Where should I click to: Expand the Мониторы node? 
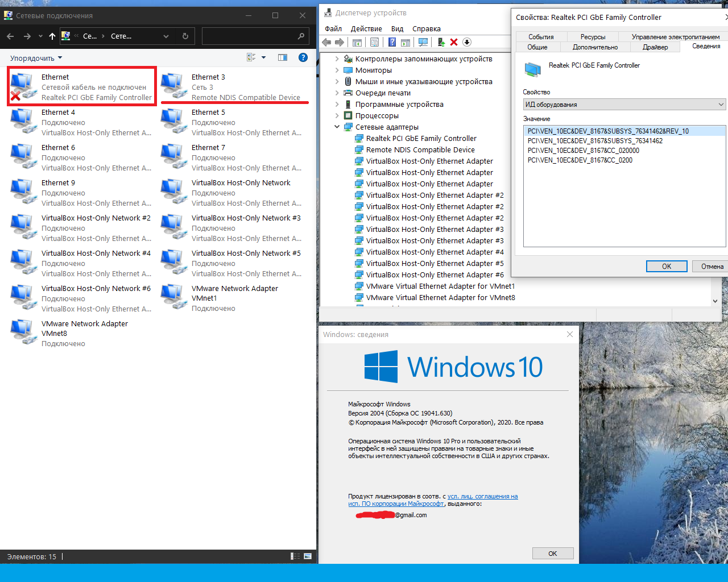pyautogui.click(x=337, y=70)
